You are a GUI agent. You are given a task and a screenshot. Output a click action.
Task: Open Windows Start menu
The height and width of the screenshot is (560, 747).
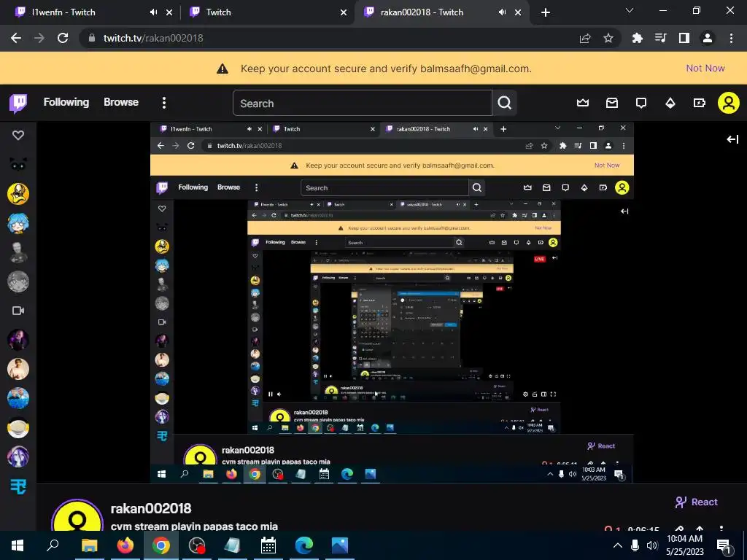tap(18, 545)
